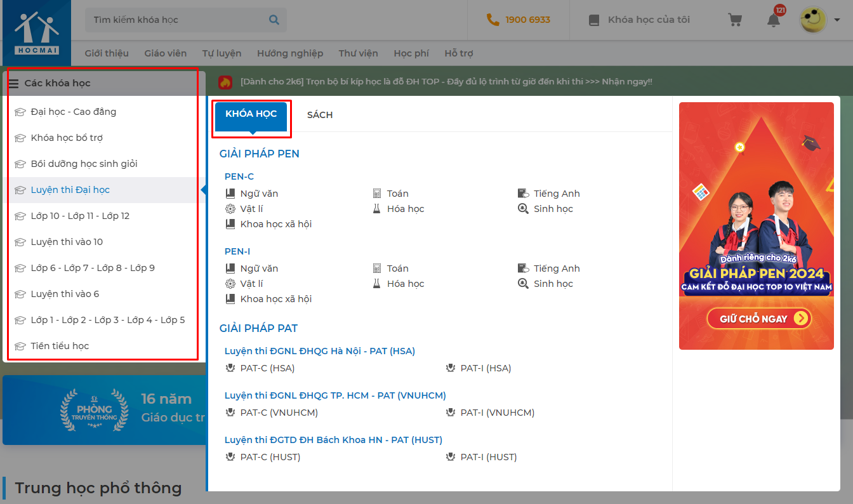This screenshot has width=853, height=504.
Task: Open the Giới thiệu menu
Action: click(107, 53)
